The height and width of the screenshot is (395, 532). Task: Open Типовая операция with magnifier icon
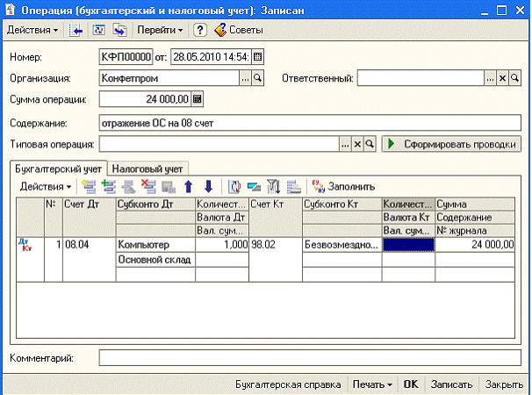click(x=370, y=144)
